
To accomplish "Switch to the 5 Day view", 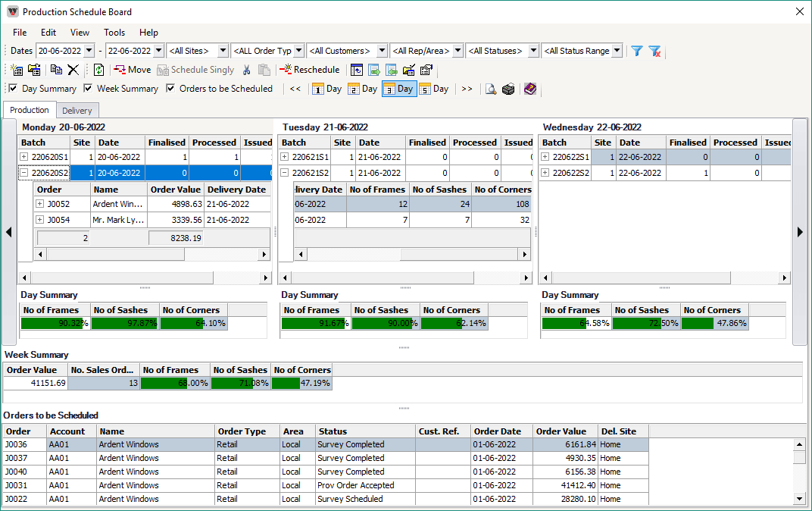I will [x=434, y=89].
